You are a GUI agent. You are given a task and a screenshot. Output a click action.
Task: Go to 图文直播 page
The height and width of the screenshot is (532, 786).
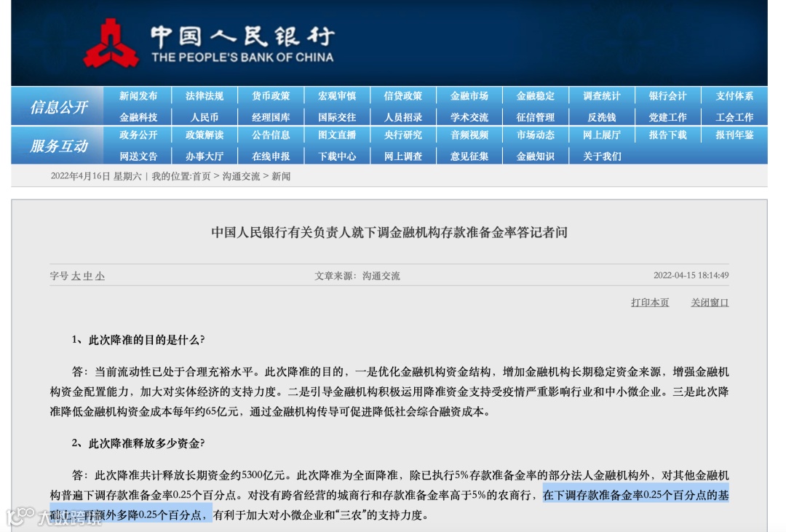(x=337, y=135)
